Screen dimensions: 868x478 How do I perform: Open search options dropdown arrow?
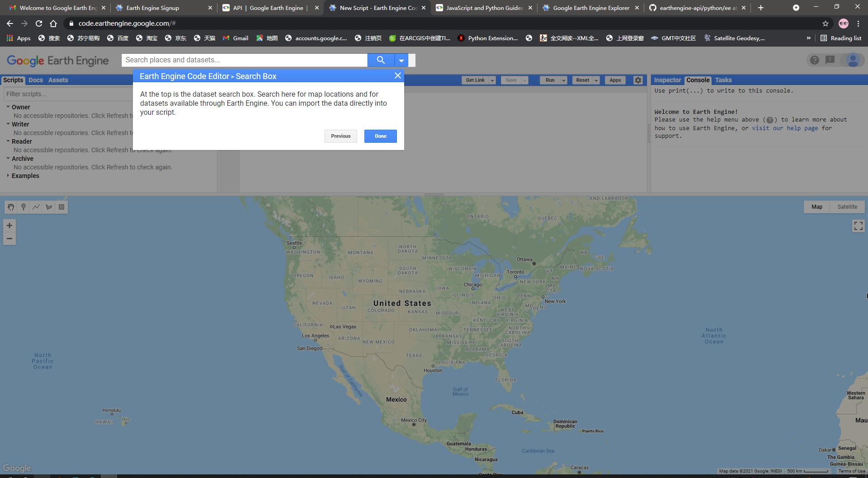(x=401, y=60)
